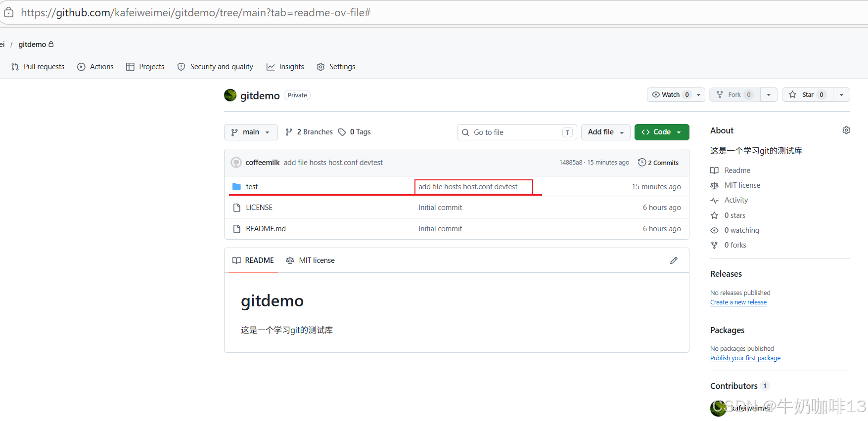Click the README.md file icon
Image resolution: width=868 pixels, height=421 pixels.
tap(236, 229)
